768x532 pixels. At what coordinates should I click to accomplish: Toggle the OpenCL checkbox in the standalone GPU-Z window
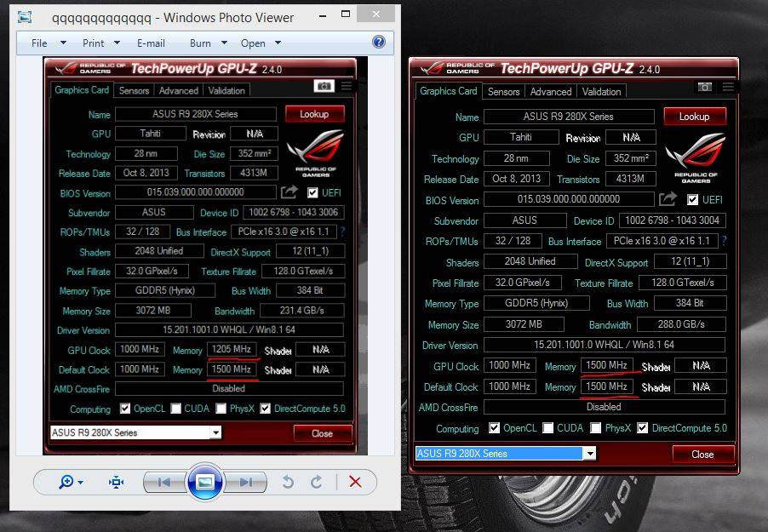494,428
